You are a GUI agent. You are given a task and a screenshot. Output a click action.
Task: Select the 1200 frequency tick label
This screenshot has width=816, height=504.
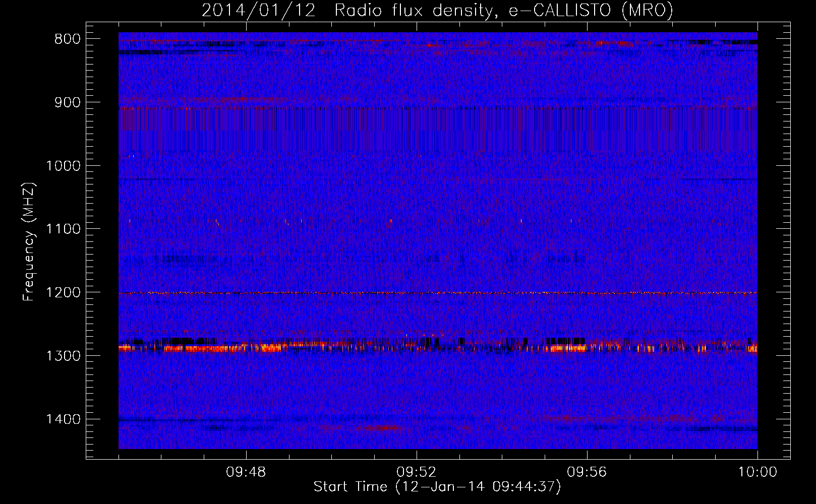[63, 292]
